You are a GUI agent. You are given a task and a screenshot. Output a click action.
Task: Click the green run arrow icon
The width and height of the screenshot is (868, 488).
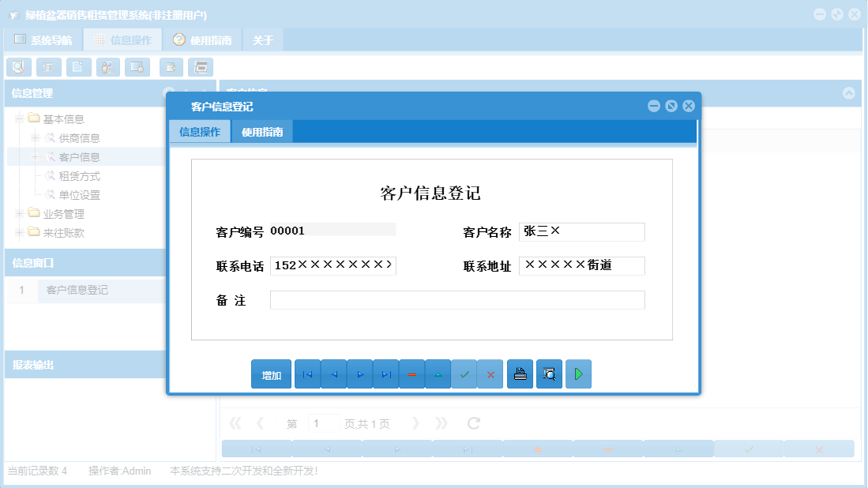click(x=578, y=374)
